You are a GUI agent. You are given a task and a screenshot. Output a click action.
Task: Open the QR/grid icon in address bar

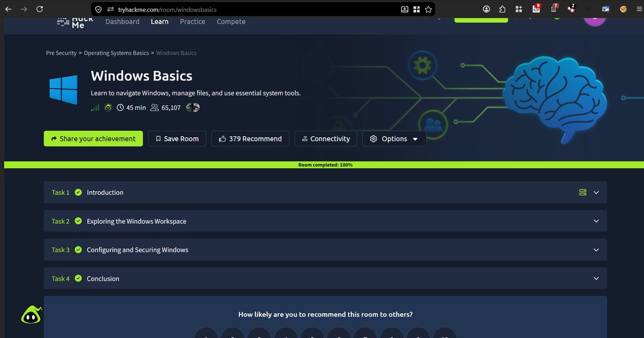coord(416,9)
